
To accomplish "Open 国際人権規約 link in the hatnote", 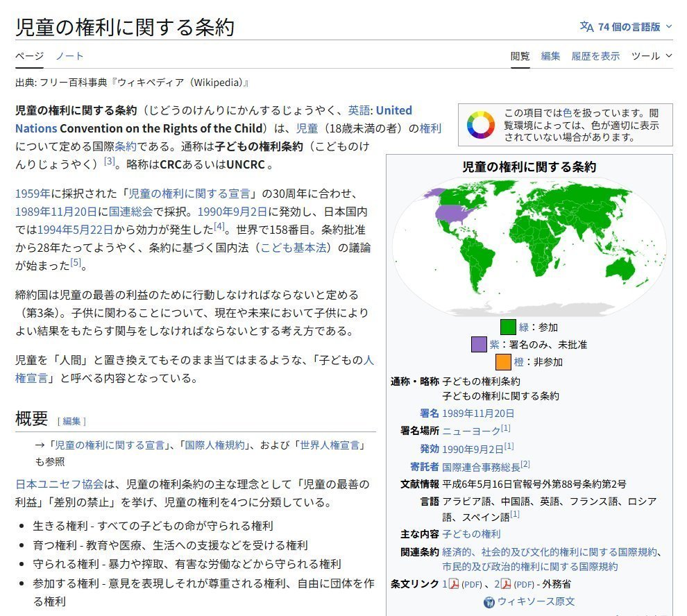I will point(214,445).
